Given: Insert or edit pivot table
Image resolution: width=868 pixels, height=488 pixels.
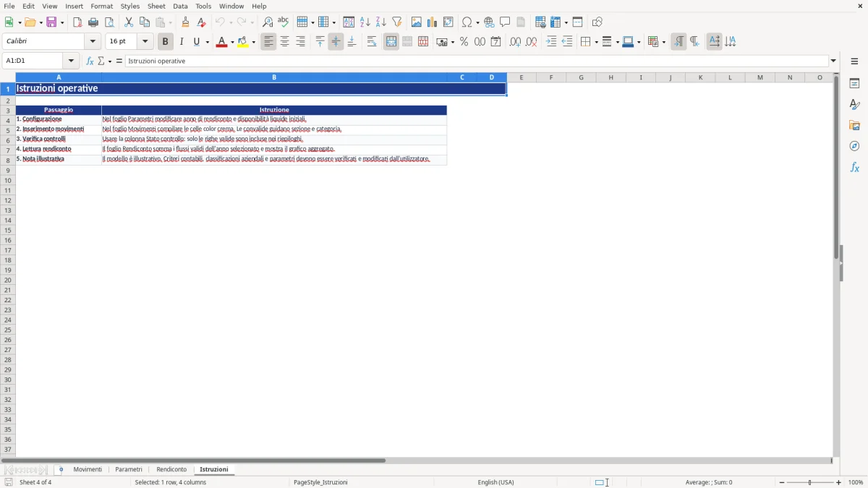Looking at the screenshot, I should (448, 22).
